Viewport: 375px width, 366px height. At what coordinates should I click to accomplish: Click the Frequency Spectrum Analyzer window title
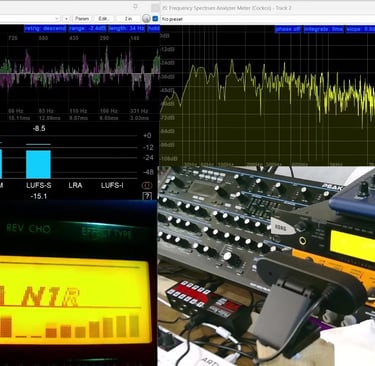tap(227, 8)
